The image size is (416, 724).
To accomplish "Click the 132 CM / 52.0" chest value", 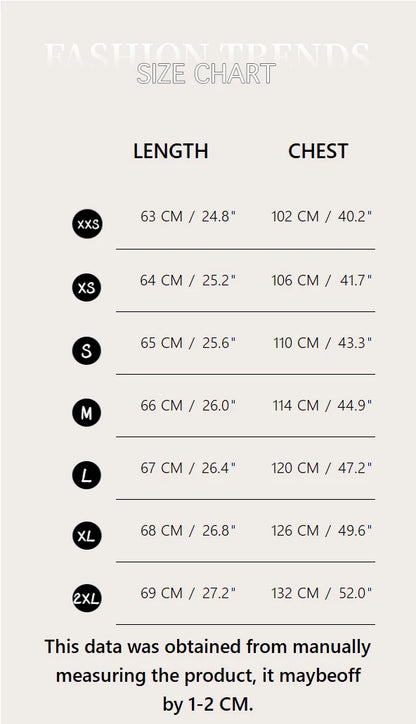I will [321, 593].
